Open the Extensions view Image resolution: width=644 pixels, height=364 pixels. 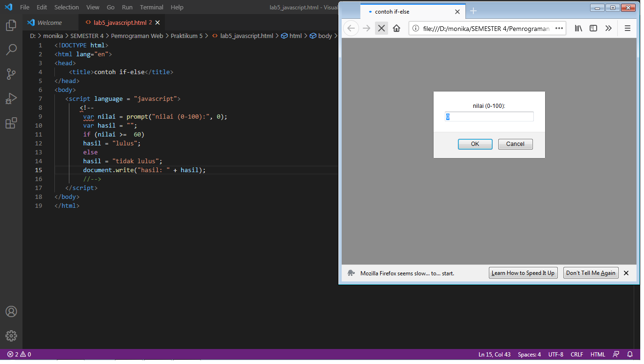(11, 123)
